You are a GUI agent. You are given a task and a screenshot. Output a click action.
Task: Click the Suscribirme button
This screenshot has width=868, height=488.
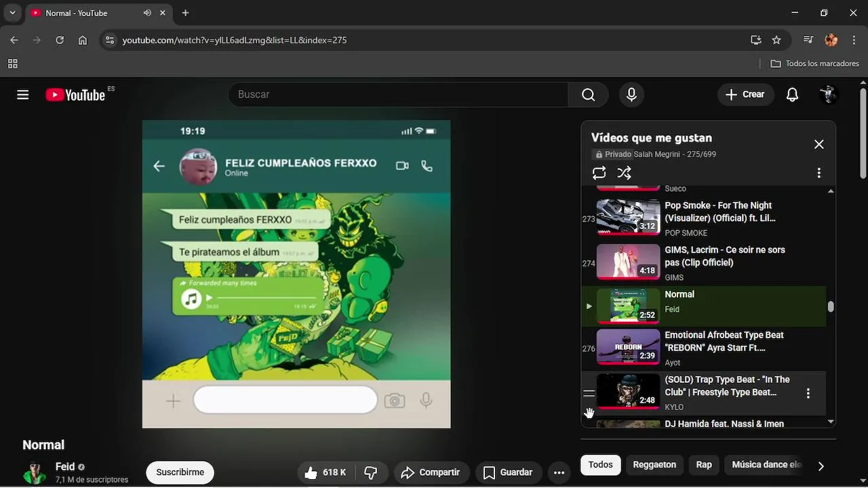(180, 472)
